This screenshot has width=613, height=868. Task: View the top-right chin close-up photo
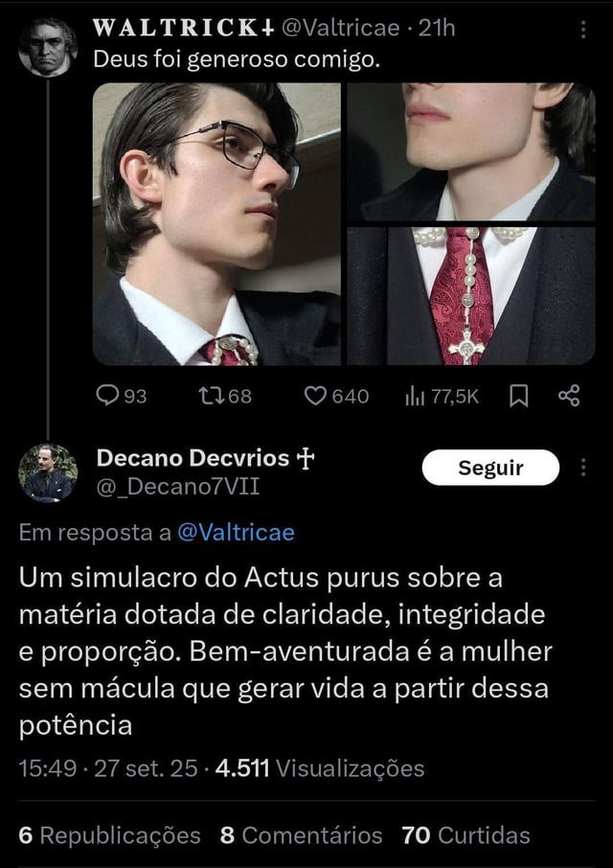coord(471,151)
